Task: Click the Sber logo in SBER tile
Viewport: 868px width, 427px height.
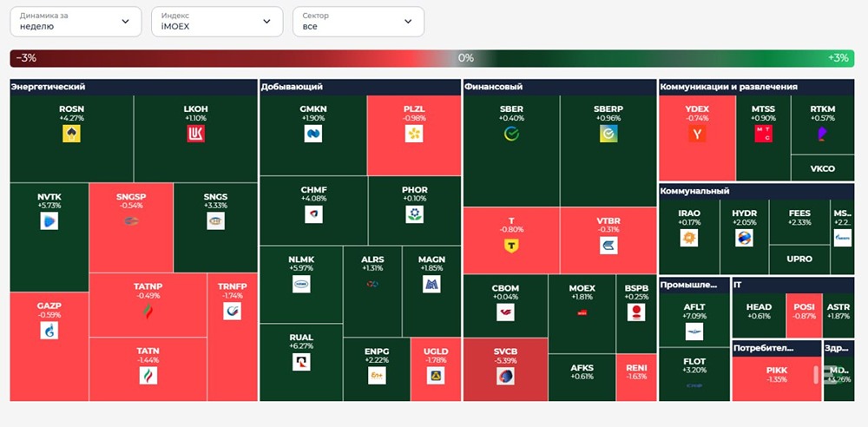Action: coord(511,134)
